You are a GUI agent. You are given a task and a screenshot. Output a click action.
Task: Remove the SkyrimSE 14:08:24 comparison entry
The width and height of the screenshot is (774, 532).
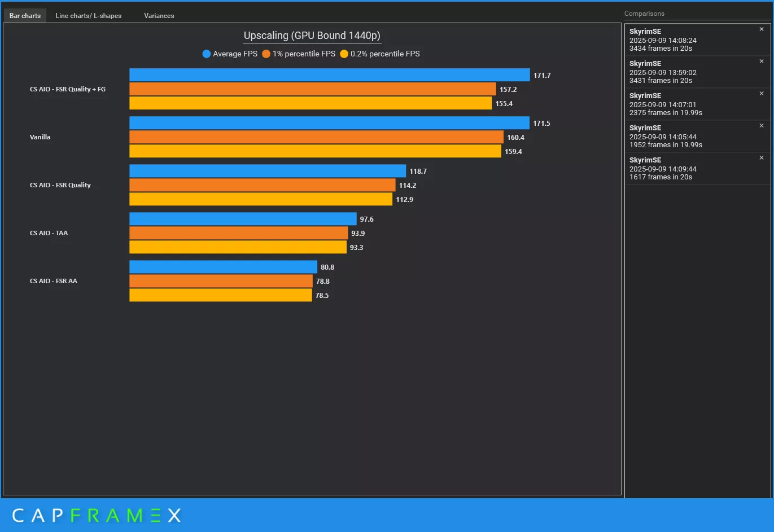[x=761, y=29]
